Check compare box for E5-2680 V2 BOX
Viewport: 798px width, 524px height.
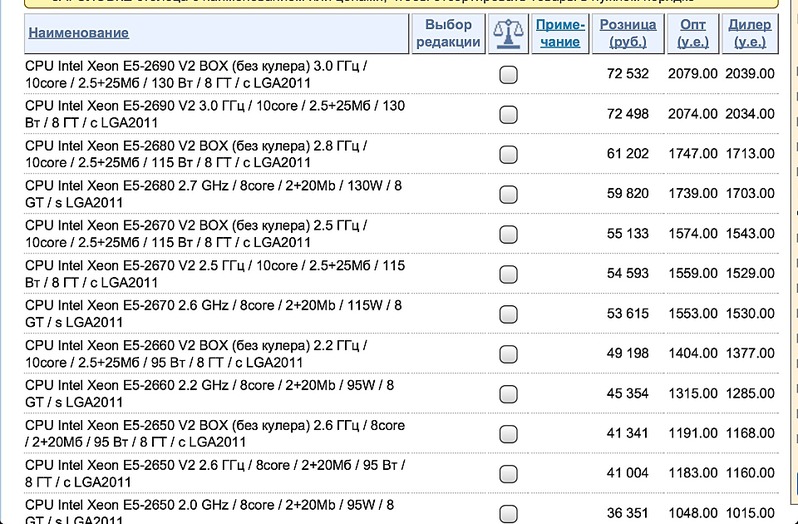tap(508, 154)
